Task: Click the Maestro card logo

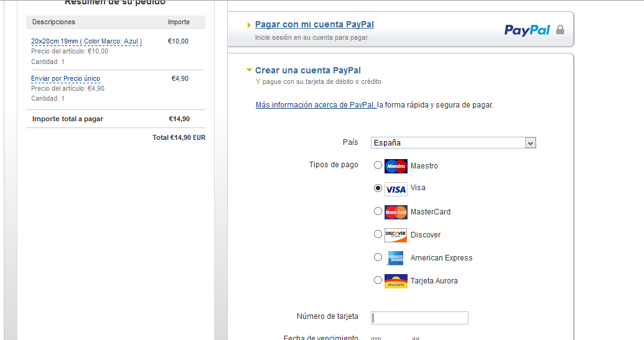Action: coord(396,166)
